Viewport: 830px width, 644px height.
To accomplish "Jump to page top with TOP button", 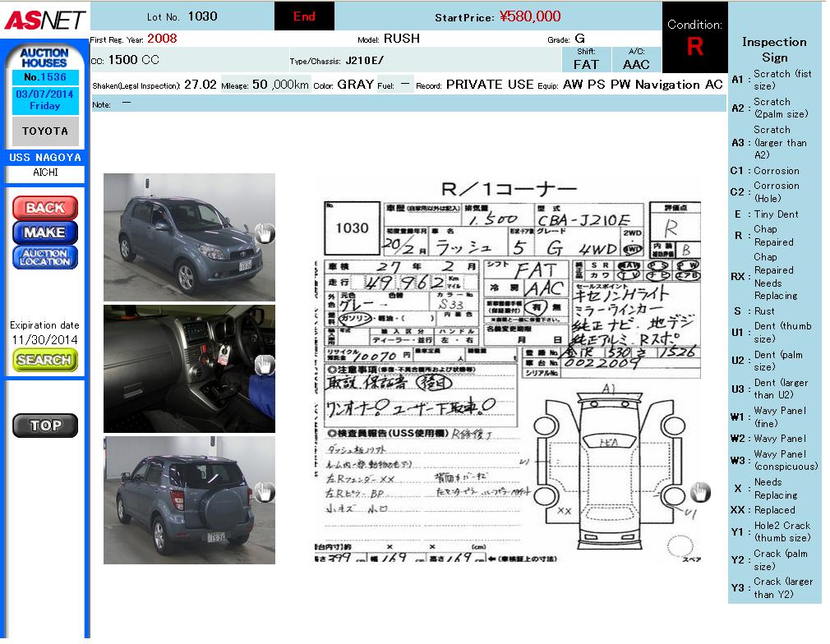I will pyautogui.click(x=44, y=425).
